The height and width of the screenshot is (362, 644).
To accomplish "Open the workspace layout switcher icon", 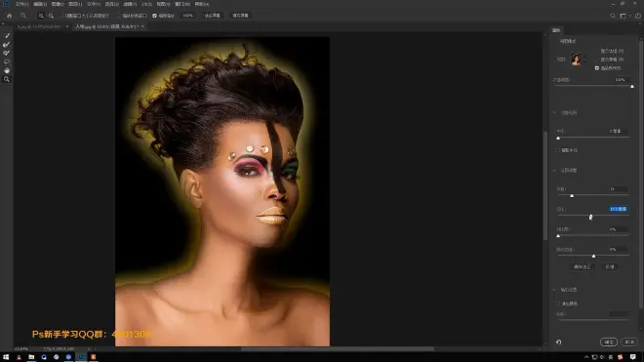I will [x=623, y=16].
